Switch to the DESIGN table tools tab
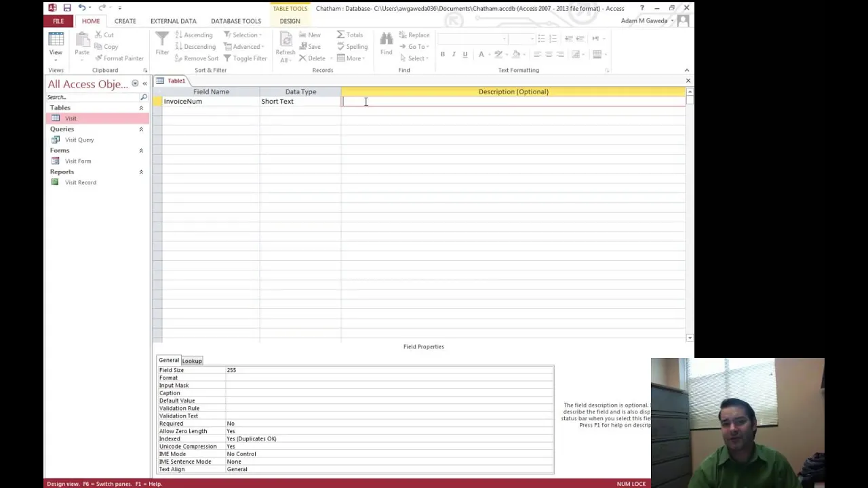The height and width of the screenshot is (488, 868). (x=290, y=21)
